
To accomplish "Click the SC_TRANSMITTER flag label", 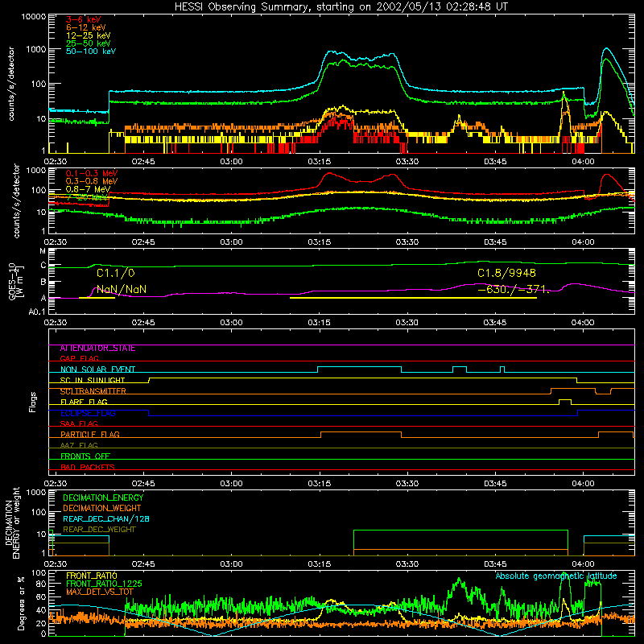I will [93, 391].
